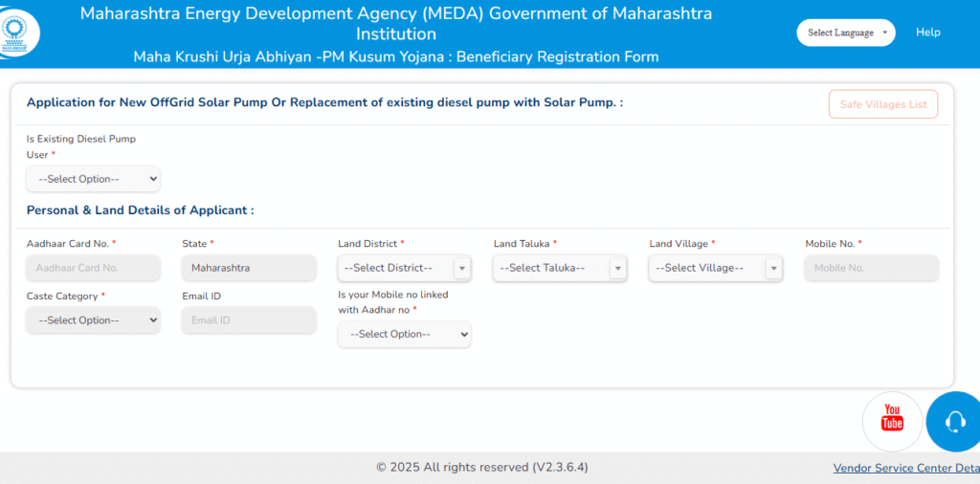
Task: Click the Safe Villages List button
Action: point(883,104)
